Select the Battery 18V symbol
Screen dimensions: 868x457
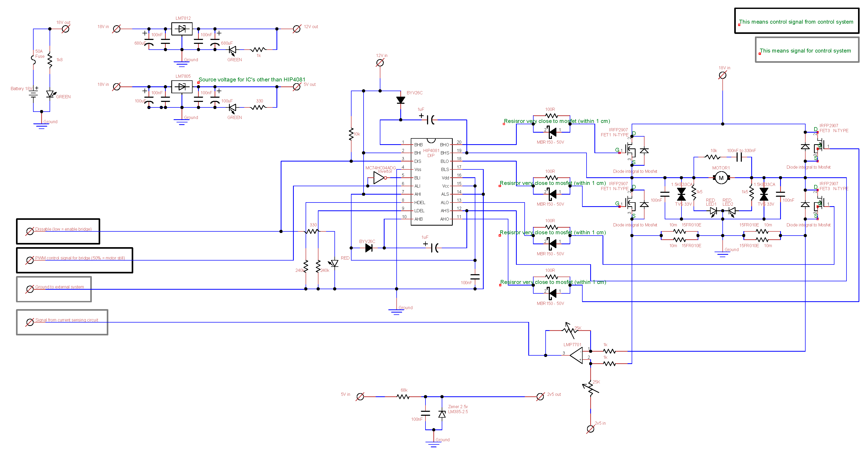[x=33, y=95]
